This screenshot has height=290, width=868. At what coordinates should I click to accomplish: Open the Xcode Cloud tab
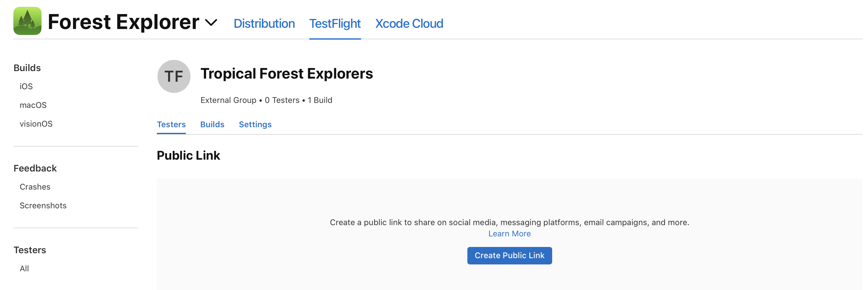[x=409, y=24]
